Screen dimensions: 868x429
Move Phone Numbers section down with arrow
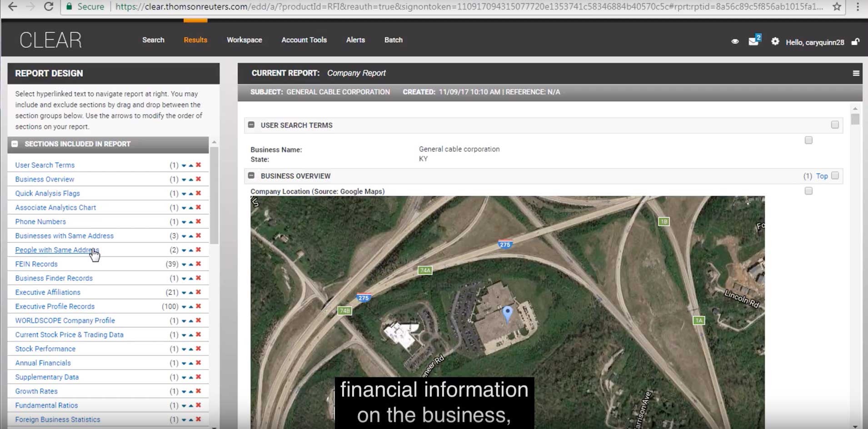point(184,222)
